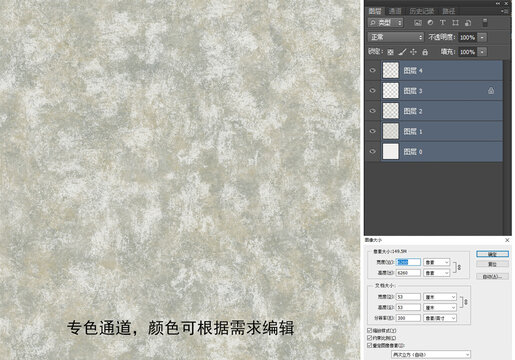
Task: Switch to the 历史记录 history tab
Action: tap(422, 11)
